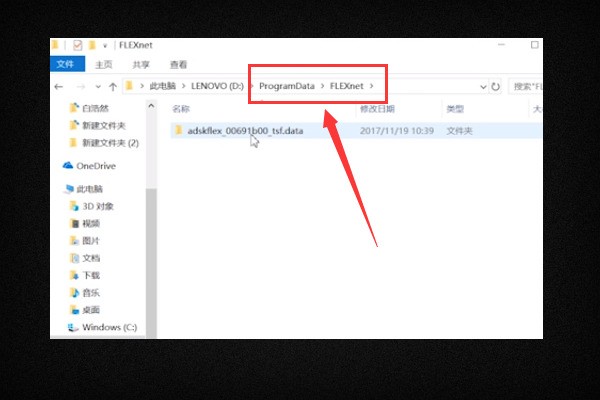
Task: Open the address bar history dropdown
Action: (x=483, y=87)
